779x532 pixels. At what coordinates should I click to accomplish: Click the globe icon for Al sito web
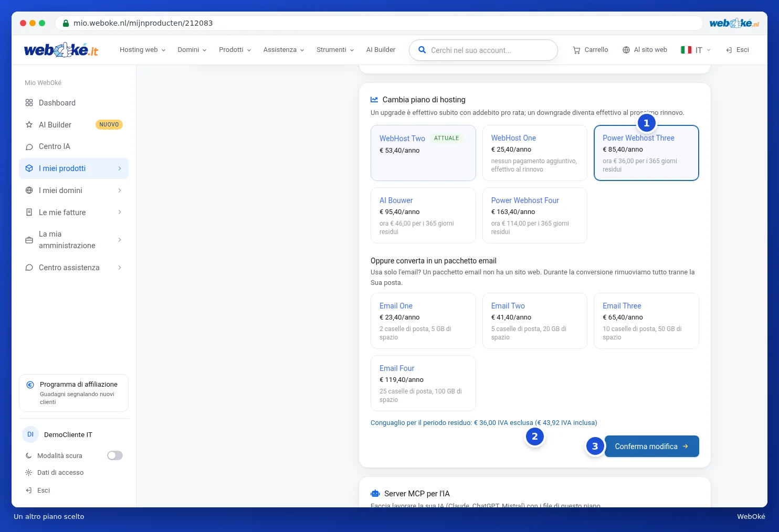click(626, 50)
